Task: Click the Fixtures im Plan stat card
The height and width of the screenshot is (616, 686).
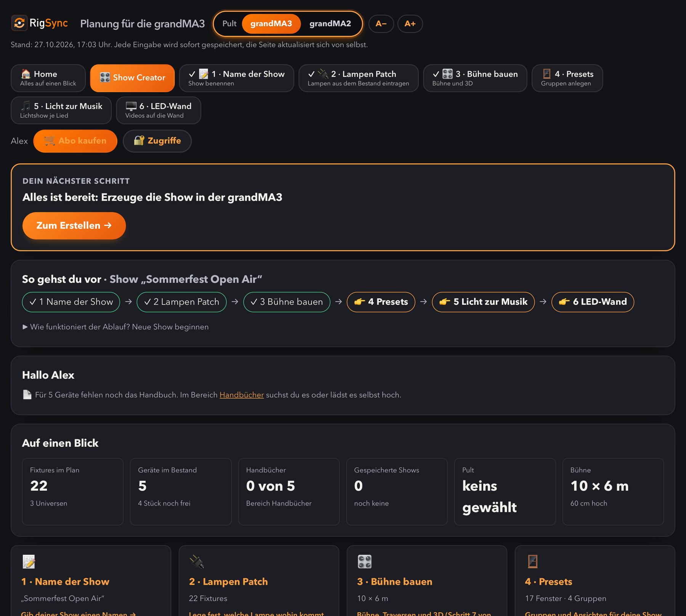Action: [x=72, y=492]
